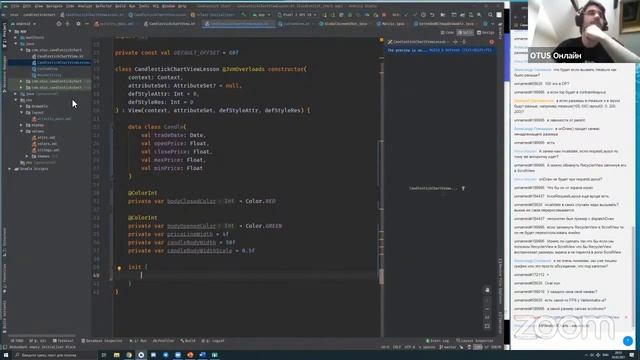Viewport: 640px width, 360px height.
Task: Click the yellow warning marker above editor scrollbar
Action: [382, 40]
